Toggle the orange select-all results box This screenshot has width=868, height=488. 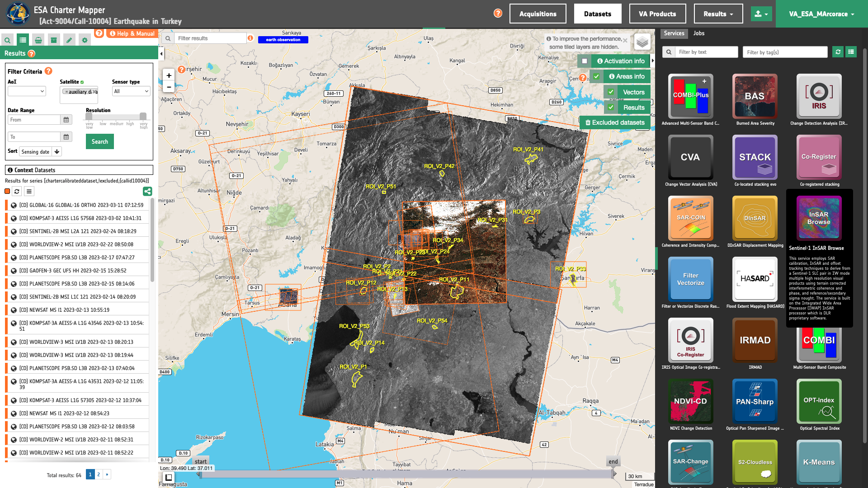point(7,191)
